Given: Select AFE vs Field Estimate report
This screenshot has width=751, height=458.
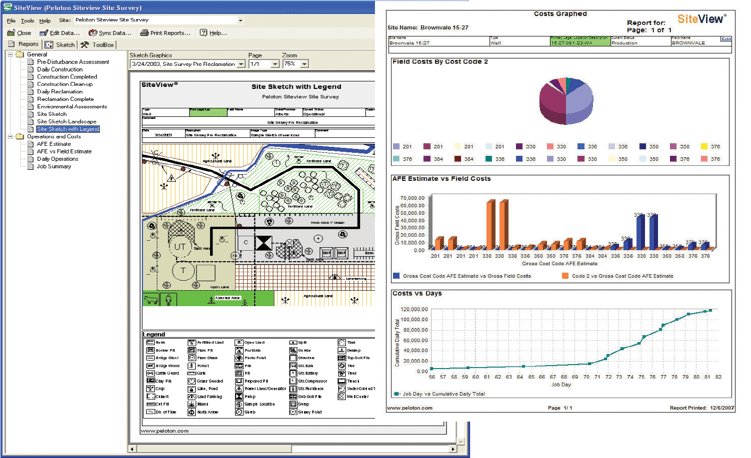Looking at the screenshot, I should tap(64, 151).
